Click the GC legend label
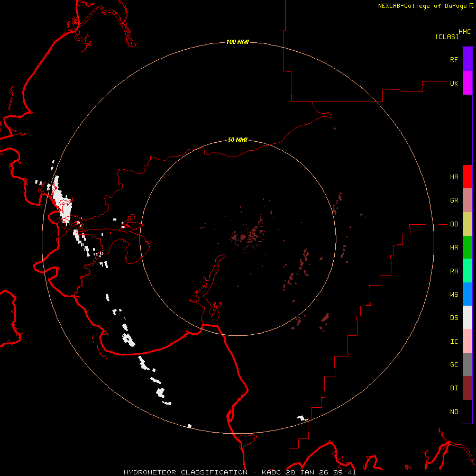476x476 pixels. click(454, 365)
